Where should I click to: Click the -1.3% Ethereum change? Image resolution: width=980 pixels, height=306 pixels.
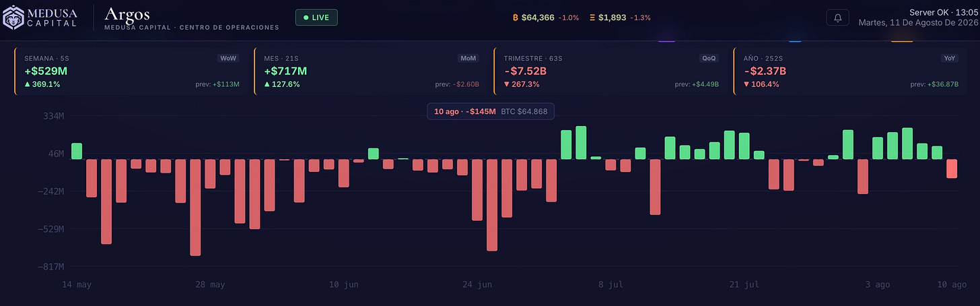pyautogui.click(x=640, y=18)
